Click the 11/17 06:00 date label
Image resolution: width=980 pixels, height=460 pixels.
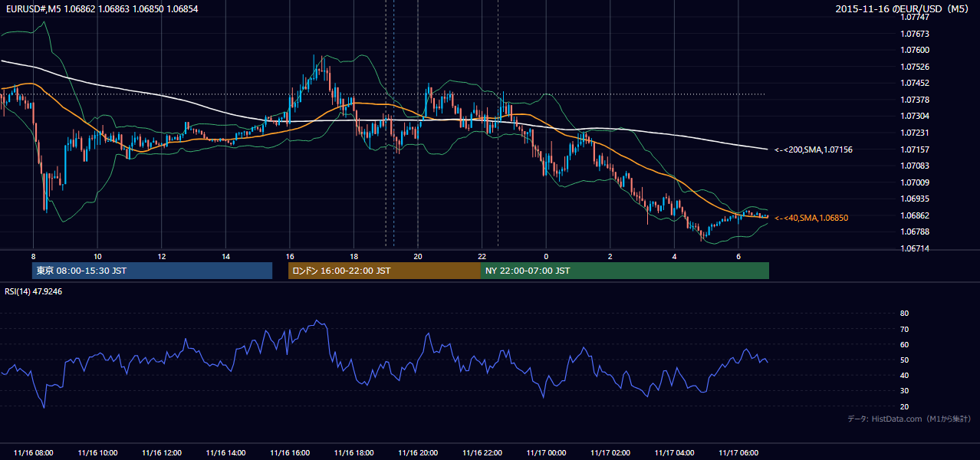(x=738, y=453)
